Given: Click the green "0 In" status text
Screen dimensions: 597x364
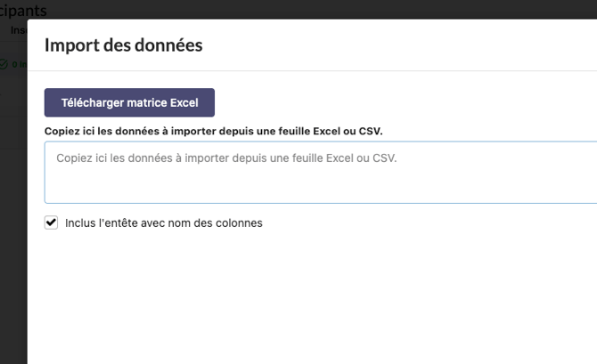Looking at the screenshot, I should (17, 64).
